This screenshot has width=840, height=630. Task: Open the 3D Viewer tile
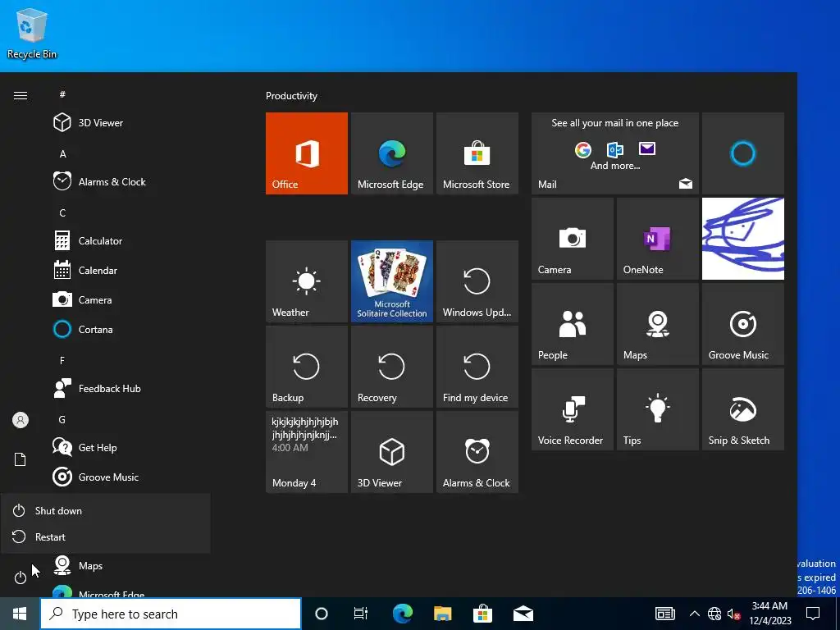click(x=391, y=452)
